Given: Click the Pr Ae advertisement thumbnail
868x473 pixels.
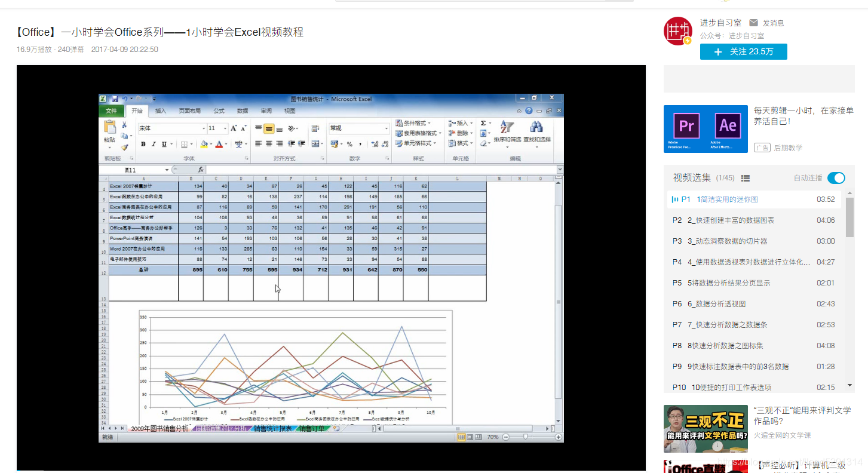Looking at the screenshot, I should [706, 130].
